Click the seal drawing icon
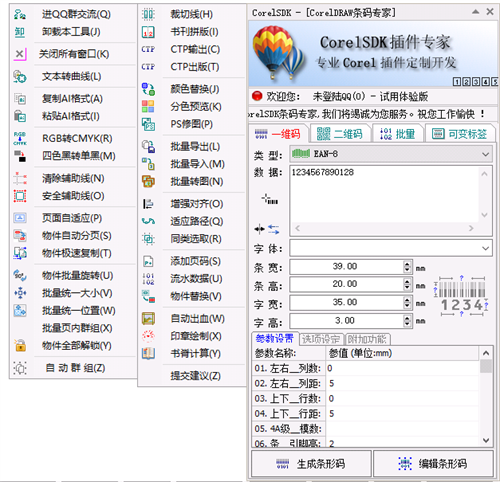Image resolution: width=500 pixels, height=482 pixels. 148,336
